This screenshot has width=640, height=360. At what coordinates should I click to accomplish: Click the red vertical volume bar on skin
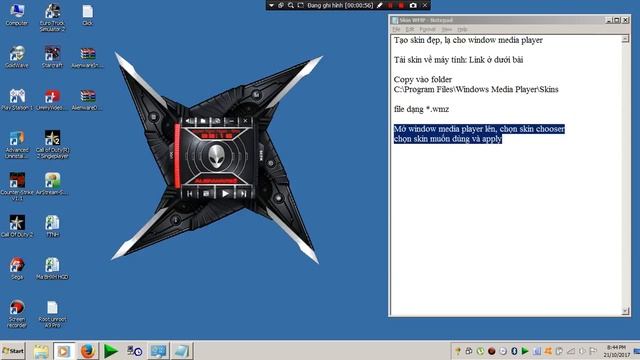[x=177, y=156]
